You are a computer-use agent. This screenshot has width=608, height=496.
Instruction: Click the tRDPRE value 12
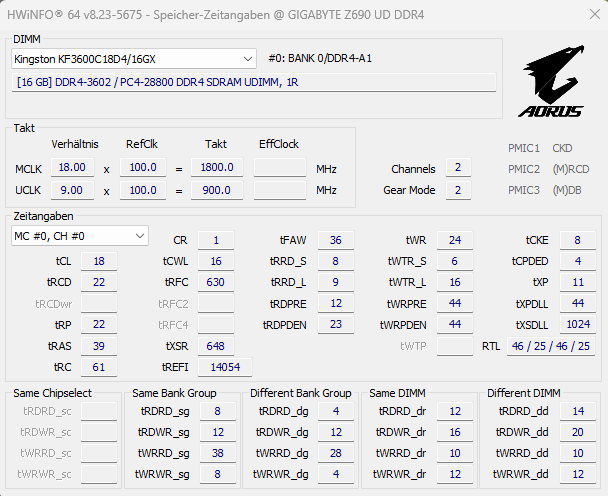pyautogui.click(x=336, y=303)
